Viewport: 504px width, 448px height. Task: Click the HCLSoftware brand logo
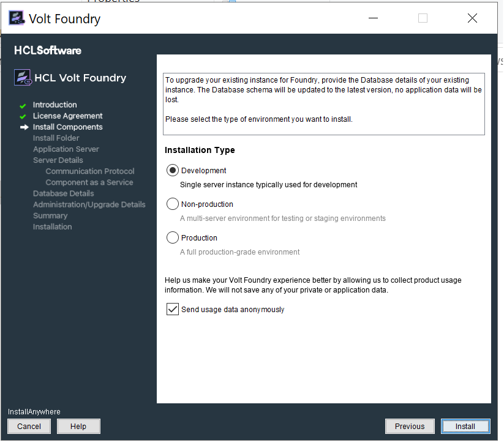48,50
